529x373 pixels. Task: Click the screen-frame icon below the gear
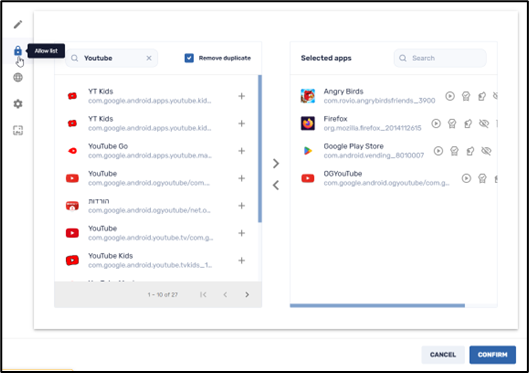18,130
